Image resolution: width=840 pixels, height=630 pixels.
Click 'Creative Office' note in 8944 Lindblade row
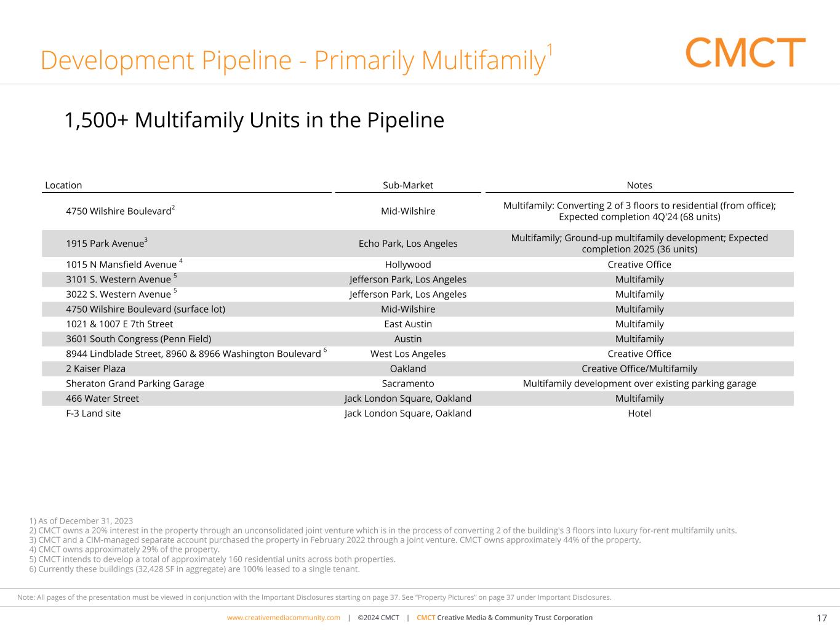pyautogui.click(x=639, y=354)
